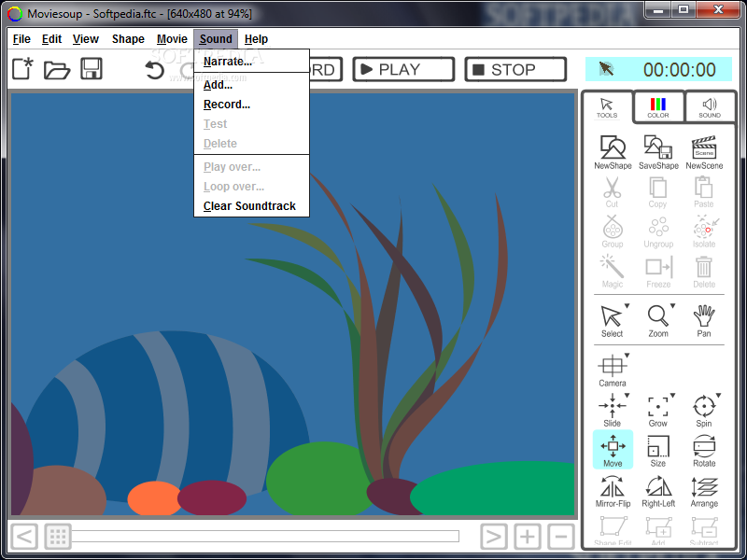Choose the Select arrow tool
747x560 pixels.
tap(612, 320)
